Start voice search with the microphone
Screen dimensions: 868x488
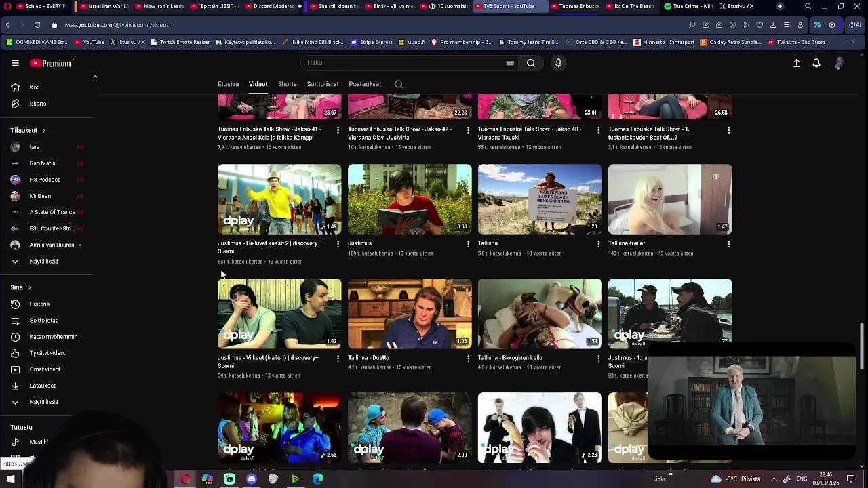pos(558,63)
